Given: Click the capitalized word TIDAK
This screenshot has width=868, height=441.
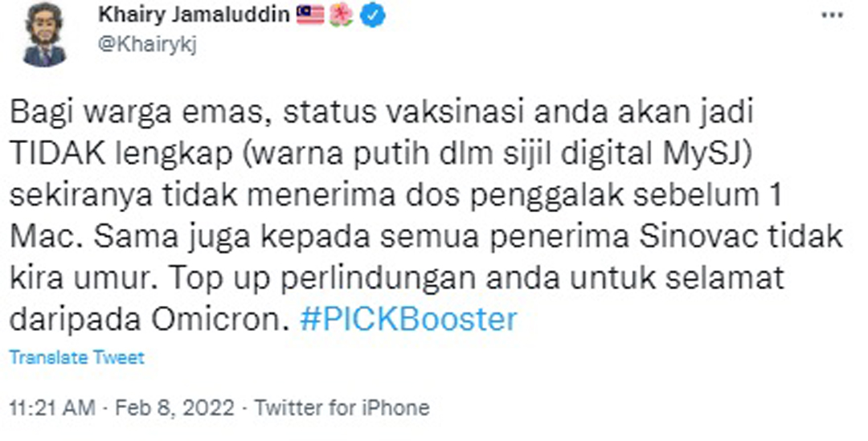Looking at the screenshot, I should click(58, 154).
